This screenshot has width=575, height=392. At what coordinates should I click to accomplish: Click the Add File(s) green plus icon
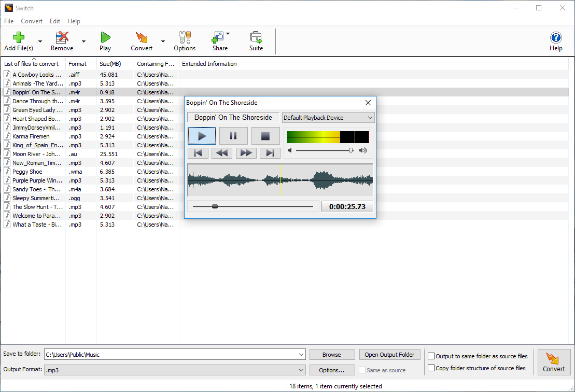18,37
